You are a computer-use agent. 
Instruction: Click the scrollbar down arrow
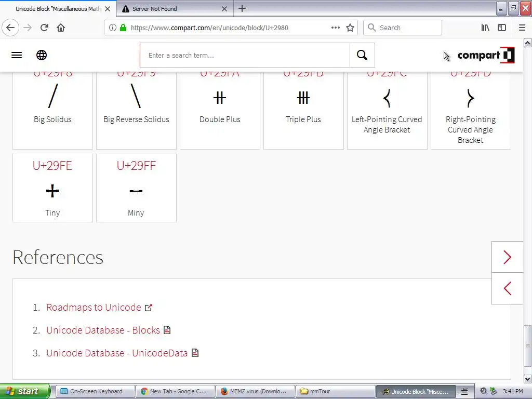coord(527,379)
